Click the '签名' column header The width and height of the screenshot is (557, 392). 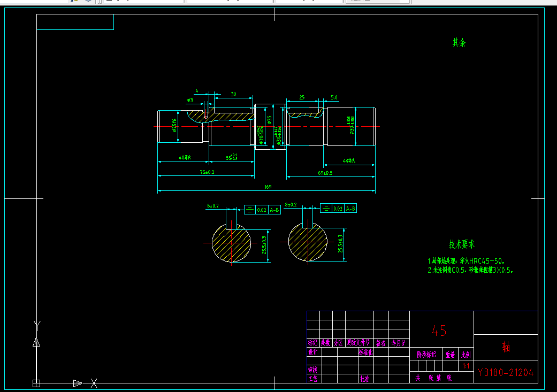pyautogui.click(x=381, y=343)
